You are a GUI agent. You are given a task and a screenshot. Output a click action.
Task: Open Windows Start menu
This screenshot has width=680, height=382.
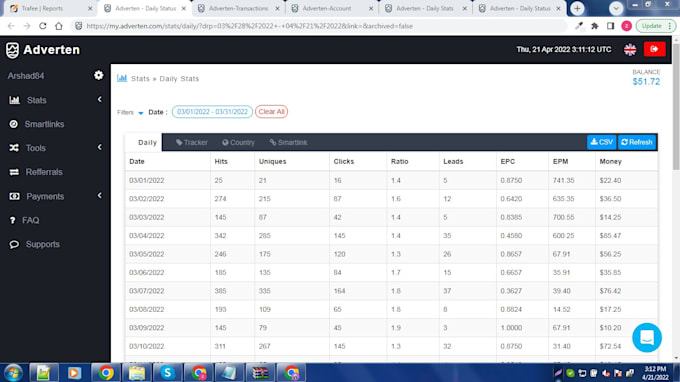click(x=13, y=373)
